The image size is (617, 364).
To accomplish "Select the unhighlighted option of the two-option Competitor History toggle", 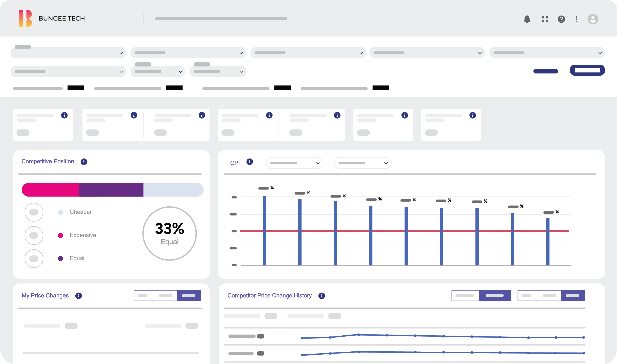I will coord(465,296).
